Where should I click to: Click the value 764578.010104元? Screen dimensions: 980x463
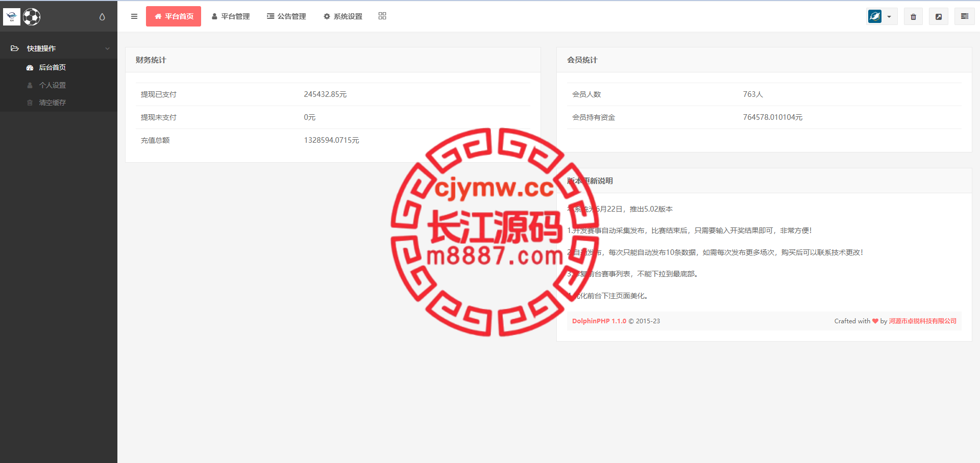pyautogui.click(x=773, y=117)
